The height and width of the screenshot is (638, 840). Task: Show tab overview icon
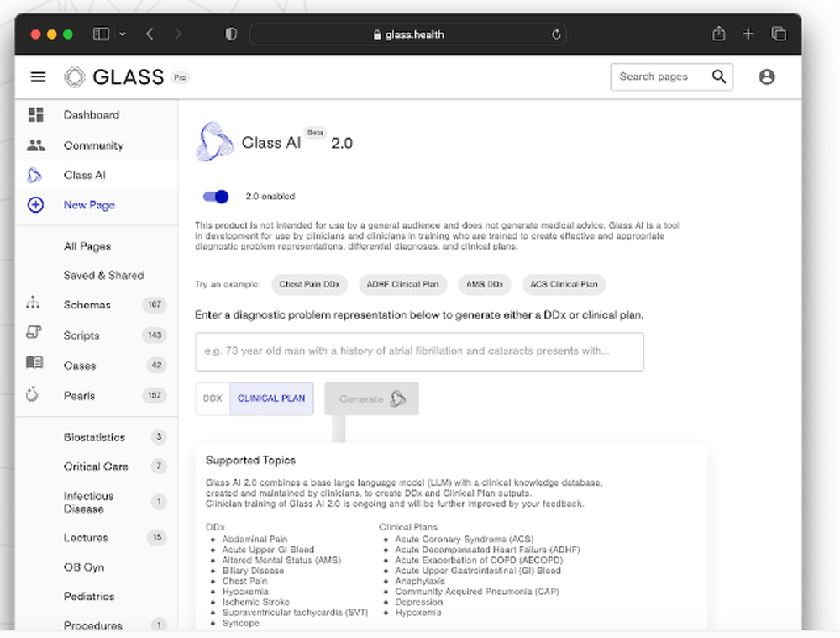click(779, 34)
